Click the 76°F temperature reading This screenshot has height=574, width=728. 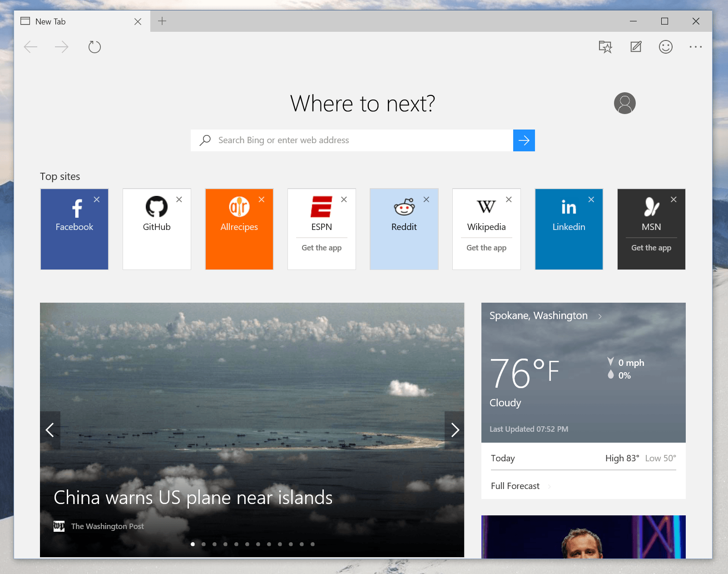tap(525, 373)
